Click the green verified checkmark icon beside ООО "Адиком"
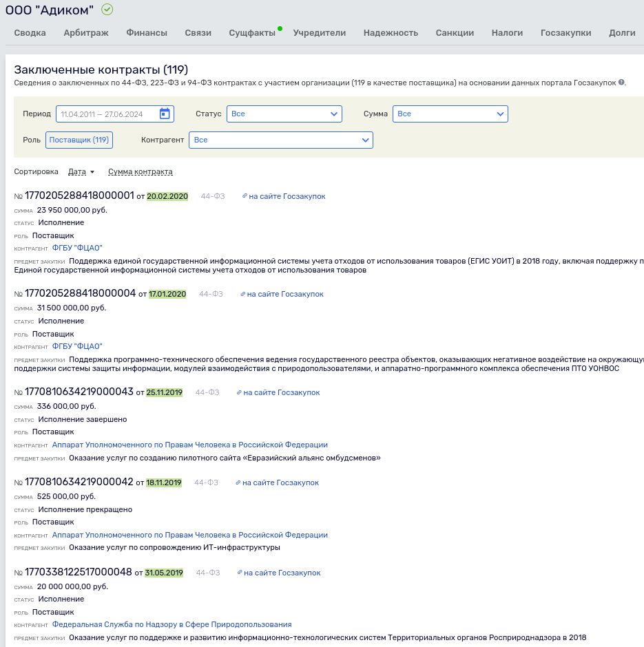This screenshot has width=644, height=647. [107, 10]
